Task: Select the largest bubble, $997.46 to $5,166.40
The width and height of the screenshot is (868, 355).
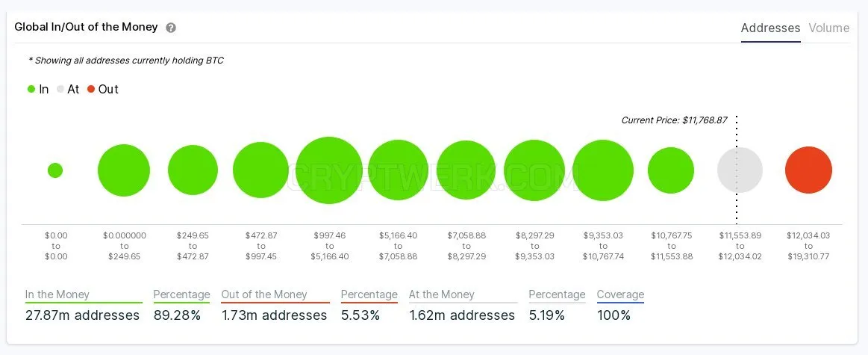Action: point(329,170)
